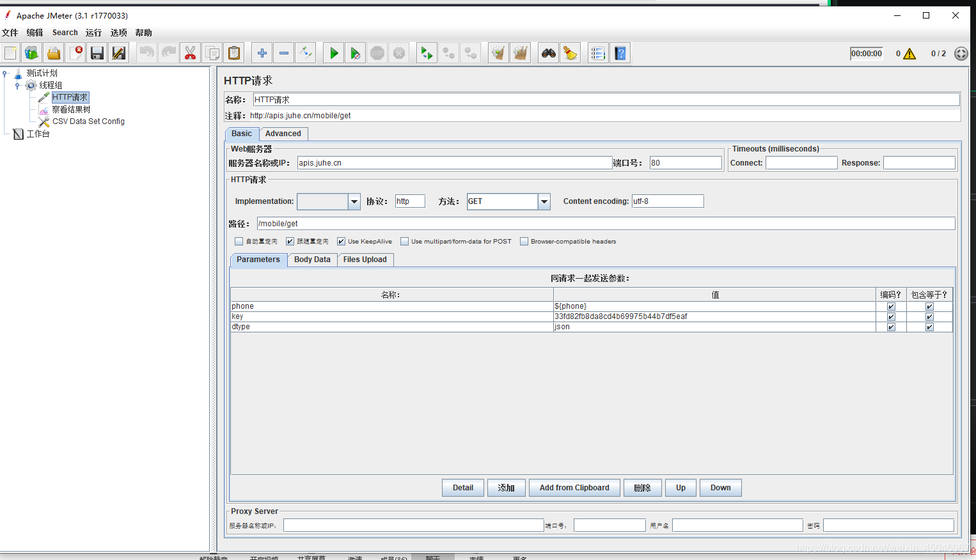Viewport: 976px width, 560px height.
Task: Toggle 包含等于 checkbox in phone row
Action: [x=929, y=307]
